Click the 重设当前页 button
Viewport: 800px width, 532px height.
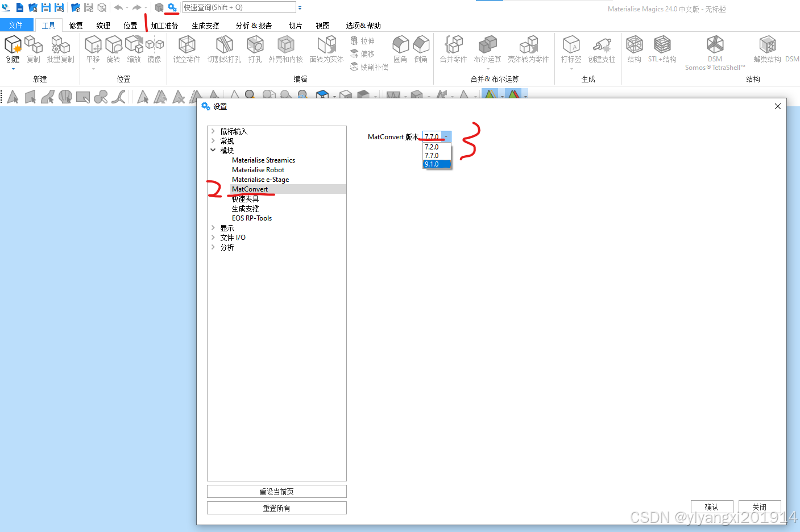[277, 492]
